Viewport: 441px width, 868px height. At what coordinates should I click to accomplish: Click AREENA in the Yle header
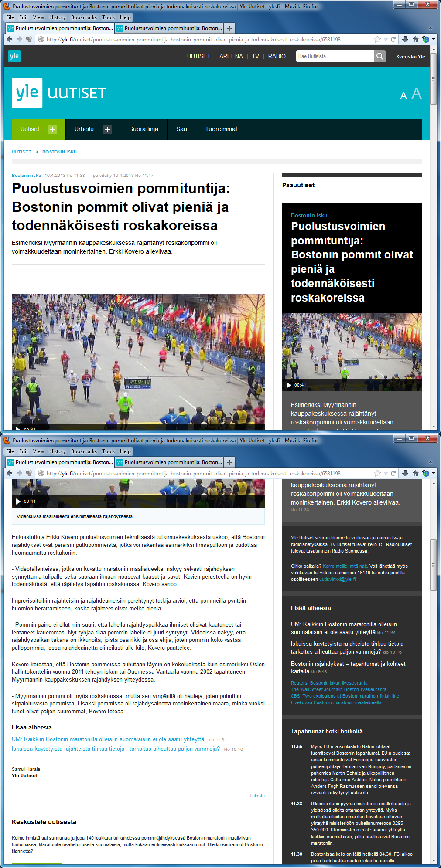point(231,56)
